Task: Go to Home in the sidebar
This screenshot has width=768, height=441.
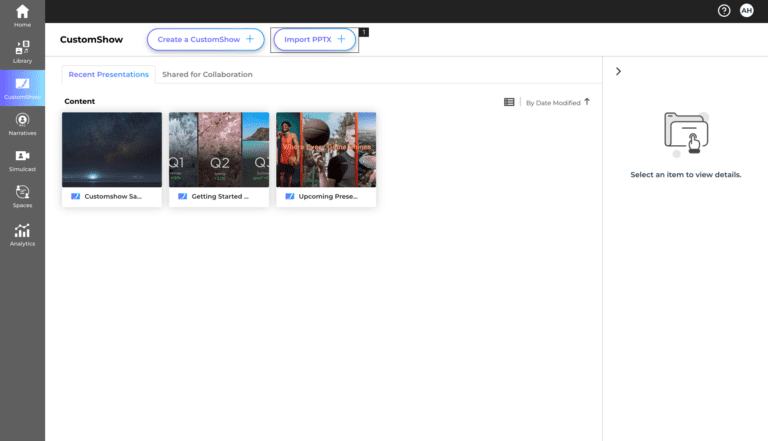Action: 22,16
